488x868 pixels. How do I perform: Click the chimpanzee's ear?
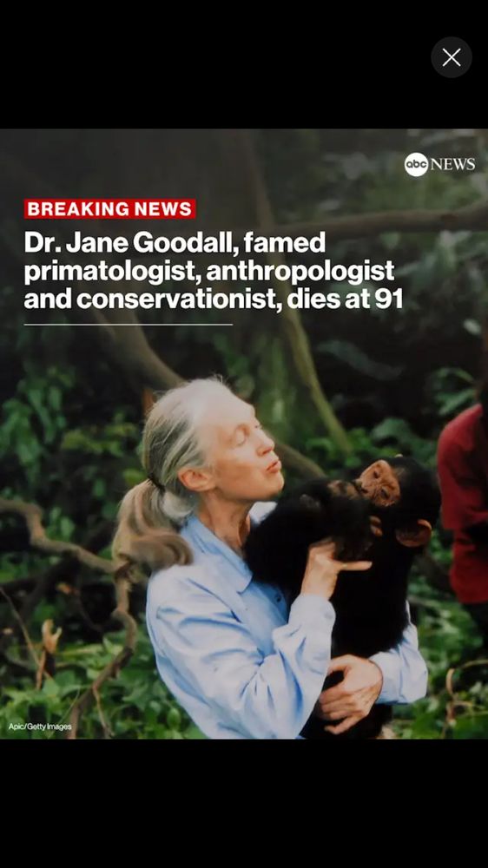(x=418, y=533)
